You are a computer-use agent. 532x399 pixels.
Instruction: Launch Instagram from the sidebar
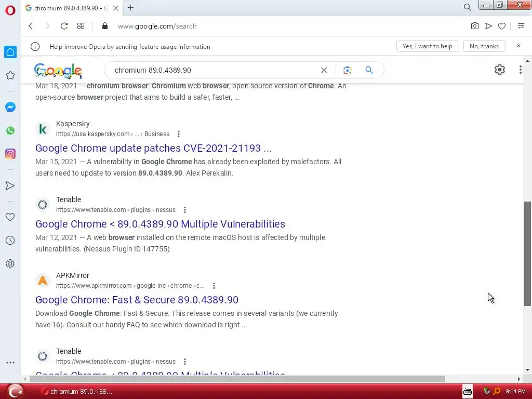pos(10,154)
